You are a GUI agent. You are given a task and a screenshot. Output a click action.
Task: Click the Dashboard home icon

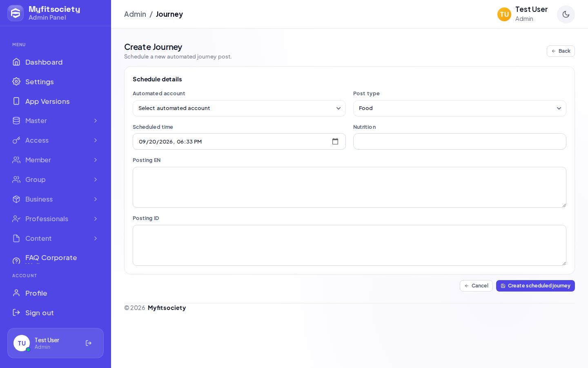point(16,62)
